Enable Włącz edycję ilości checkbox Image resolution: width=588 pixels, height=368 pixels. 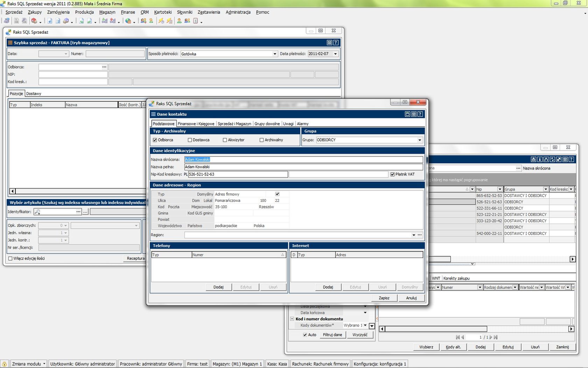click(10, 258)
